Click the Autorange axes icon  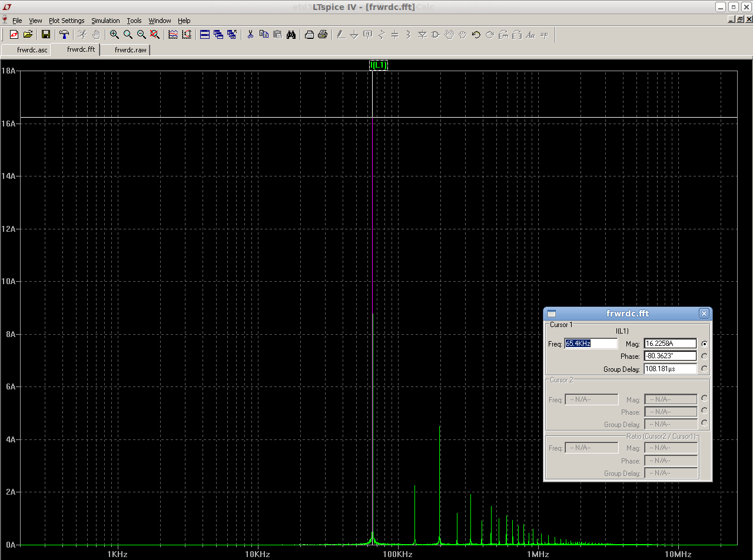(x=173, y=35)
